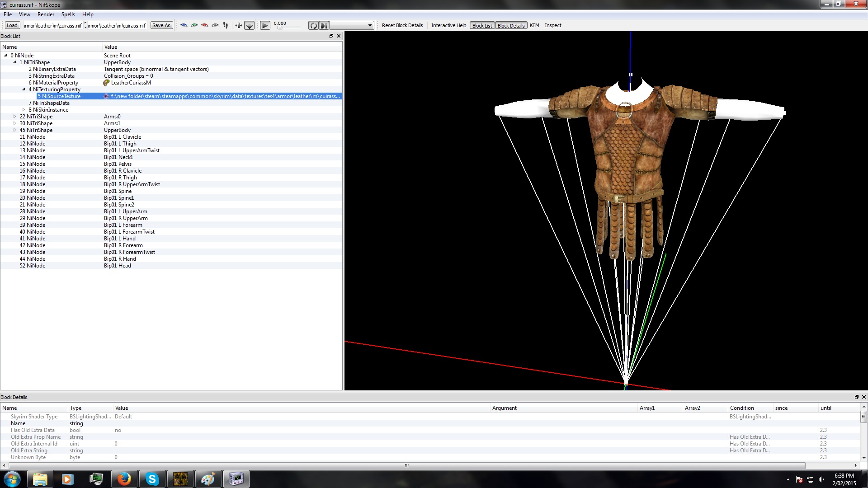This screenshot has width=868, height=488.
Task: Click the Load button
Action: pos(12,25)
